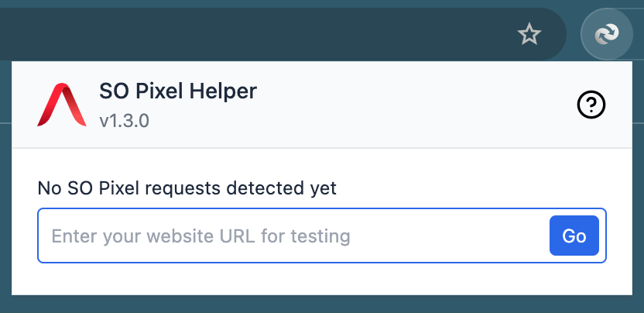
Task: Bookmark this page with the star icon
Action: click(x=529, y=33)
